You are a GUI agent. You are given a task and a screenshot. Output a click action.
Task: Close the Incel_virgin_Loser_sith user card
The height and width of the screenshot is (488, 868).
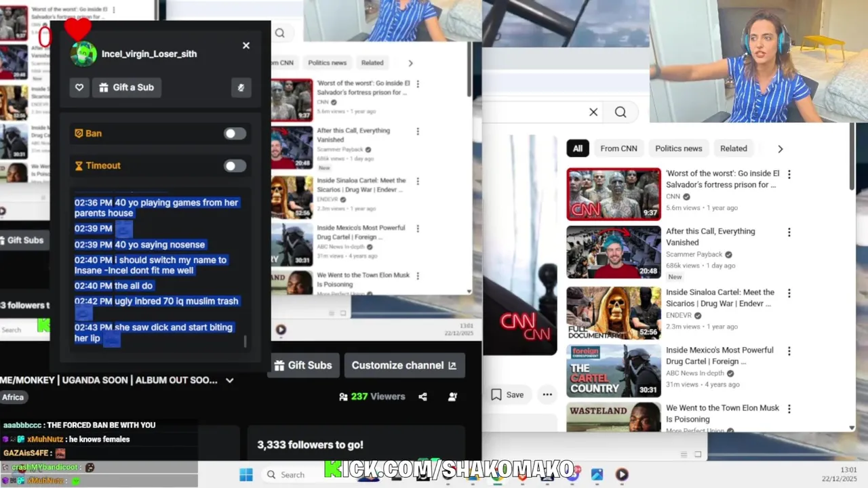pos(246,45)
